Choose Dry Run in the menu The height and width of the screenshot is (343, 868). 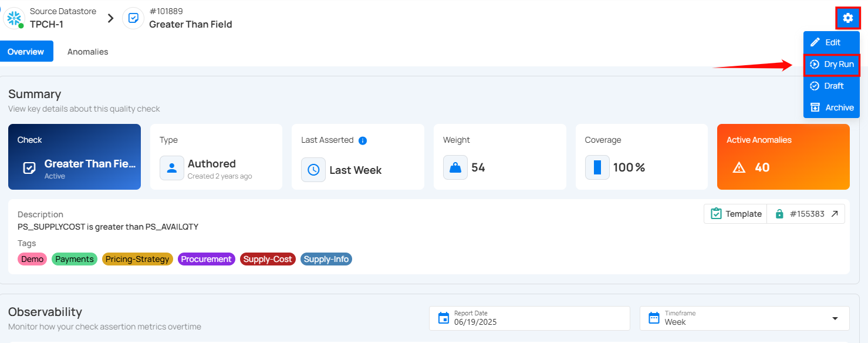tap(831, 64)
